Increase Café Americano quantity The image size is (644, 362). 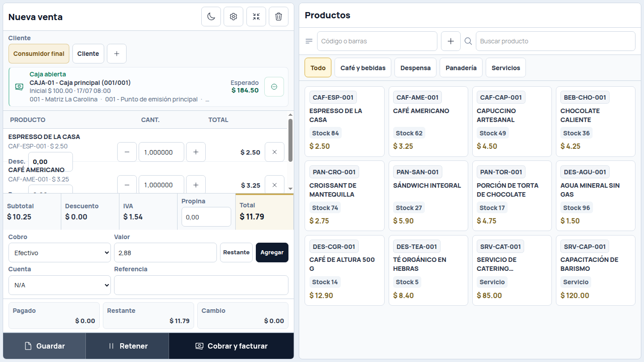point(196,185)
